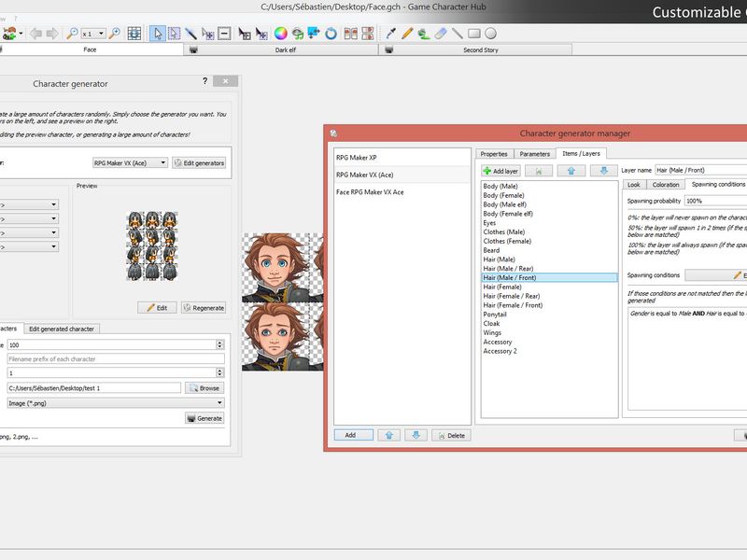Select Face RPG Maker VX Ace generator
Viewport: 747px width, 560px height.
click(x=402, y=192)
